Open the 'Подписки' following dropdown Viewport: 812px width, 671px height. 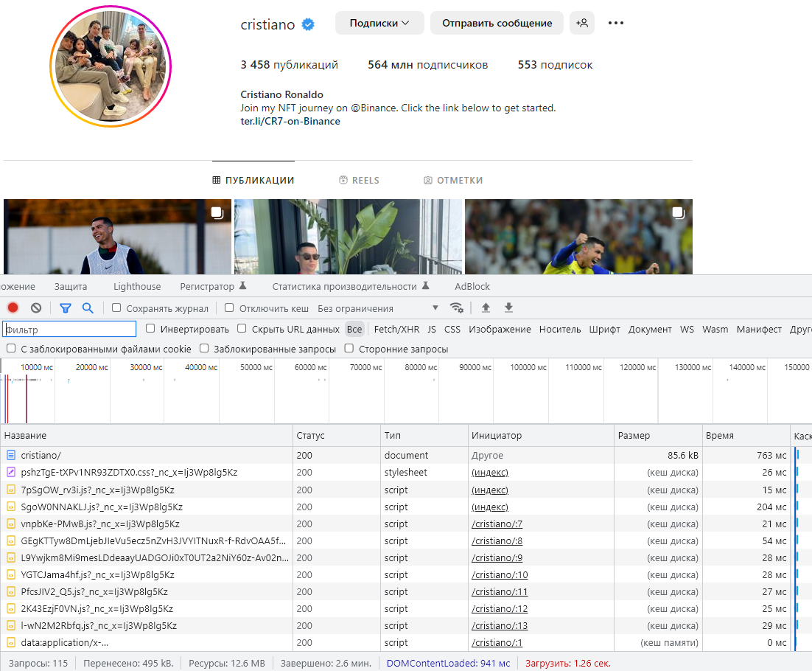click(x=379, y=23)
